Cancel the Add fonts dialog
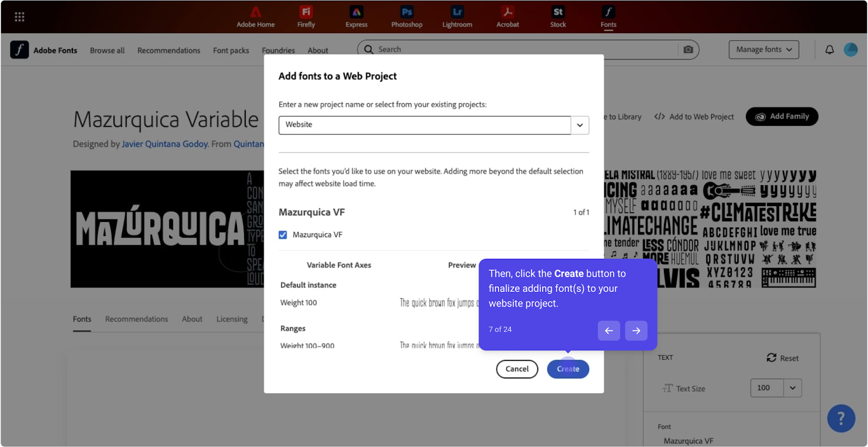The width and height of the screenshot is (868, 447). point(516,369)
